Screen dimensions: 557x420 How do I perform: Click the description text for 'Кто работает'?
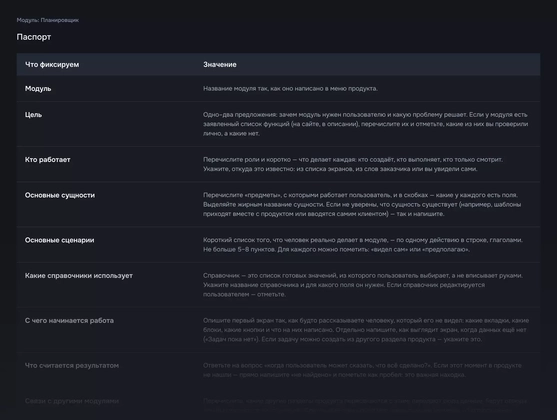click(353, 164)
